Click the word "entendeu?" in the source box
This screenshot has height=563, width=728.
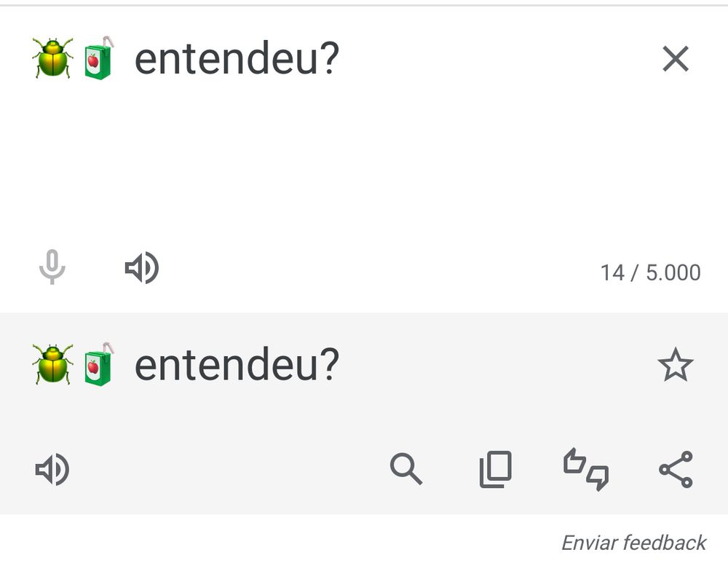click(237, 60)
